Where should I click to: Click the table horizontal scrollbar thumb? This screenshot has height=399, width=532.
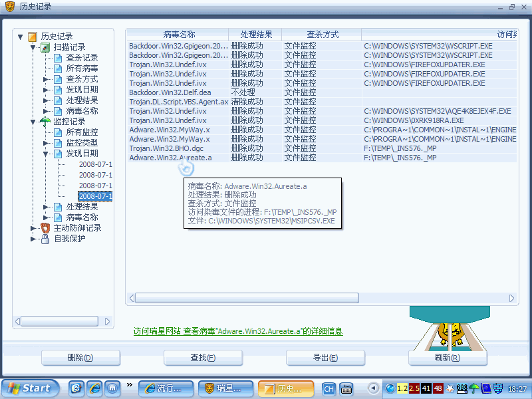[x=247, y=298]
